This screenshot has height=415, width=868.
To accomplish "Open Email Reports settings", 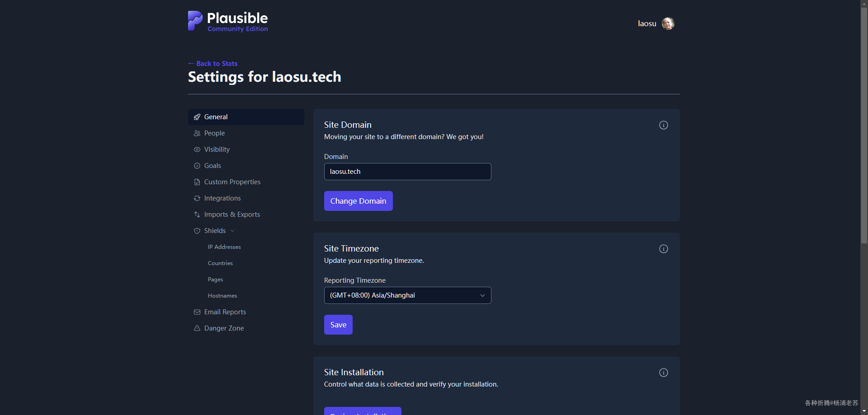I will (246, 312).
